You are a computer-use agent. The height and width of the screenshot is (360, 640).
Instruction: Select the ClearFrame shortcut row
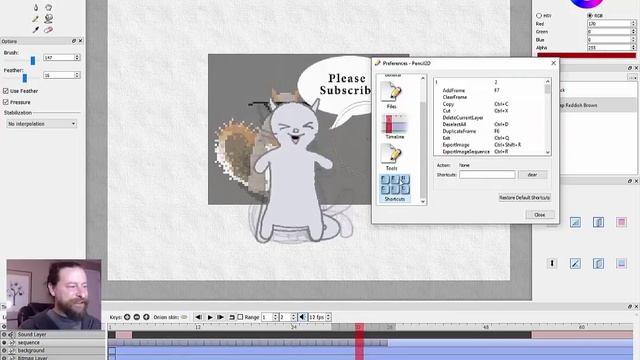pyautogui.click(x=490, y=97)
